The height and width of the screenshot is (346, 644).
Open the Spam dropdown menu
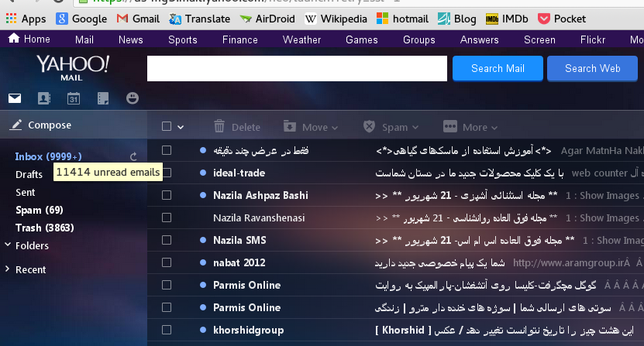(x=391, y=127)
